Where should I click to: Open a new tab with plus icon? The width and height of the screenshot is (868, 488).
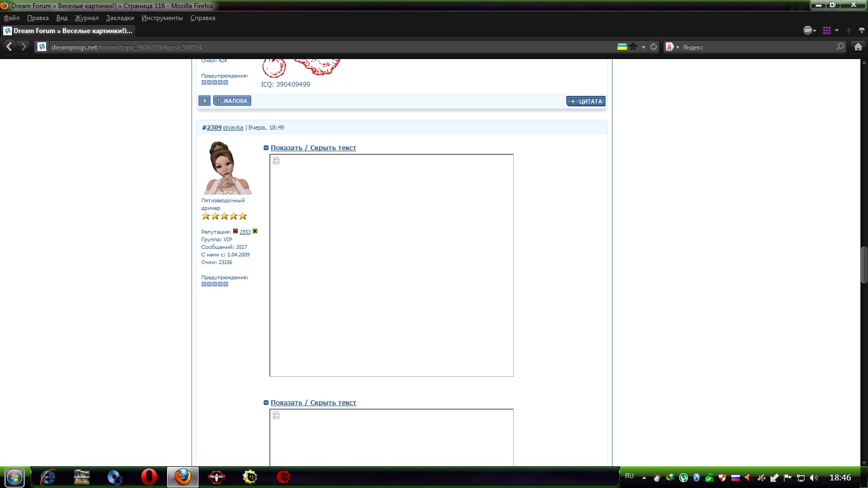tap(848, 30)
